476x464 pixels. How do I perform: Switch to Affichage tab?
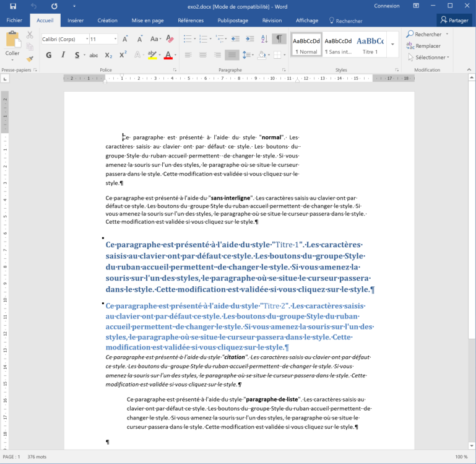(307, 20)
